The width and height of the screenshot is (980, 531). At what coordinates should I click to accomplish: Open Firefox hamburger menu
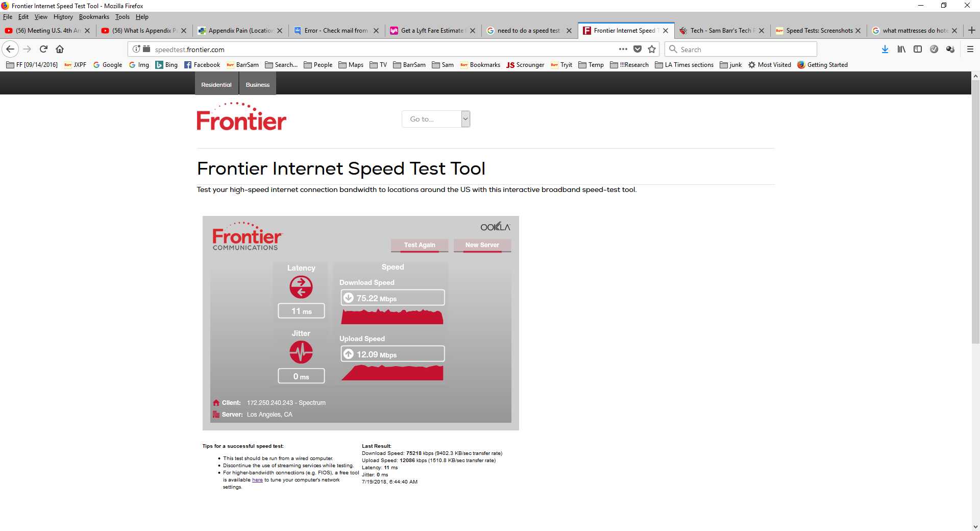coord(970,49)
